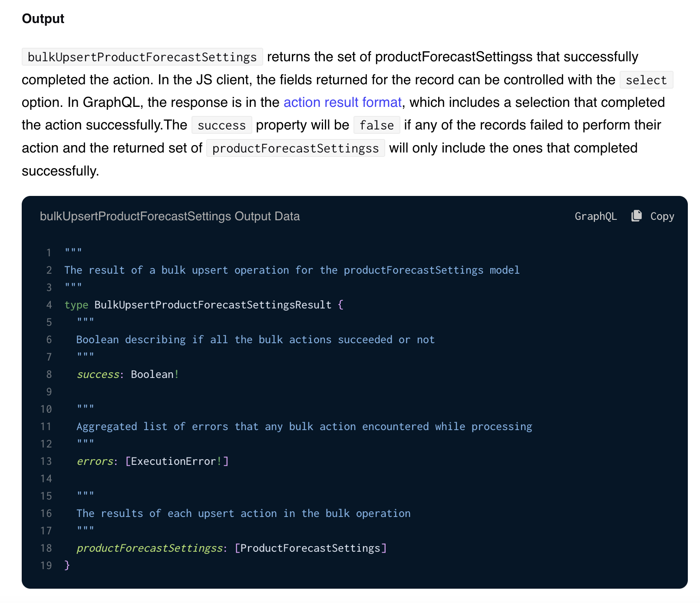
Task: Select the bulk upsert docstring on line 2
Action: click(292, 270)
